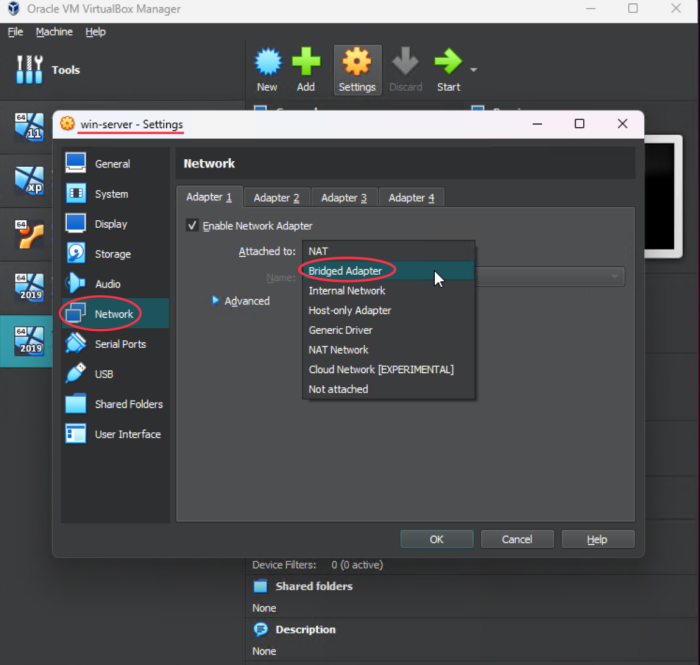The image size is (700, 665).
Task: Switch to the Adapter 2 tab
Action: pyautogui.click(x=276, y=198)
